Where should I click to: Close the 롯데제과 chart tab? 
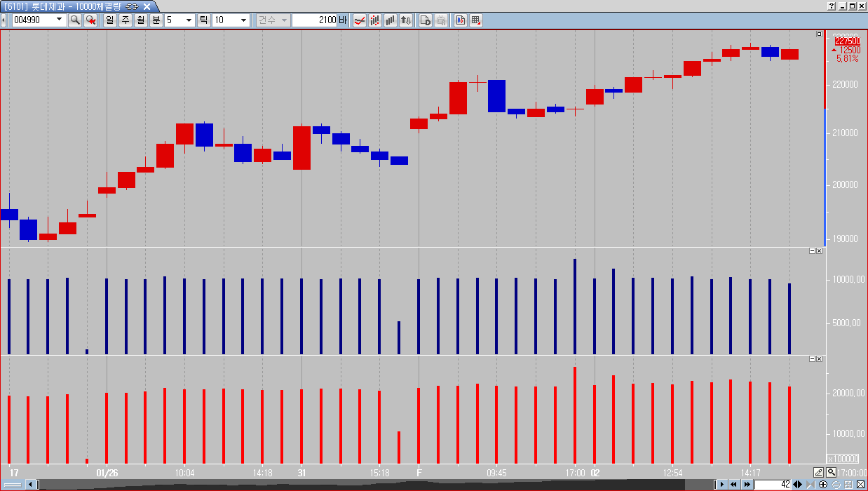pos(145,6)
